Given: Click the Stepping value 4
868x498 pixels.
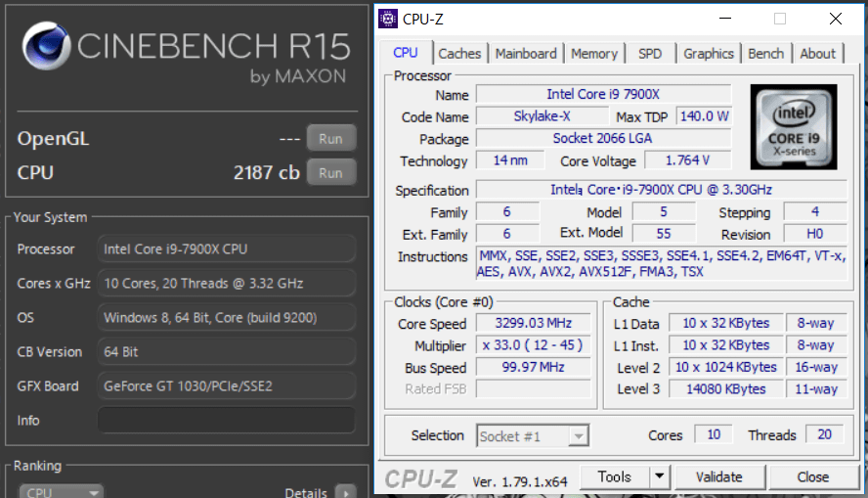Looking at the screenshot, I should 815,211.
